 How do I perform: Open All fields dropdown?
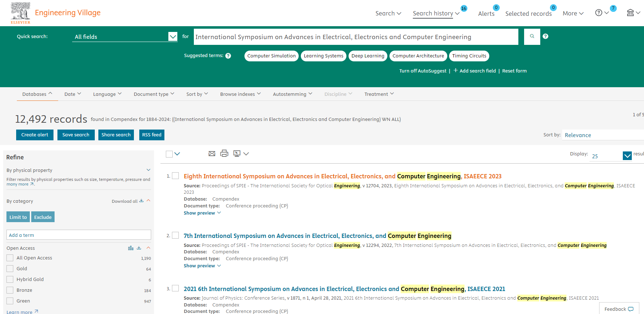tap(125, 37)
